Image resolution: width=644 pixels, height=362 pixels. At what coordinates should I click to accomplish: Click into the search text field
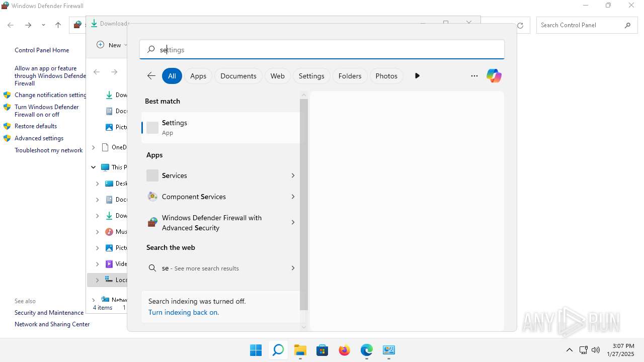322,50
